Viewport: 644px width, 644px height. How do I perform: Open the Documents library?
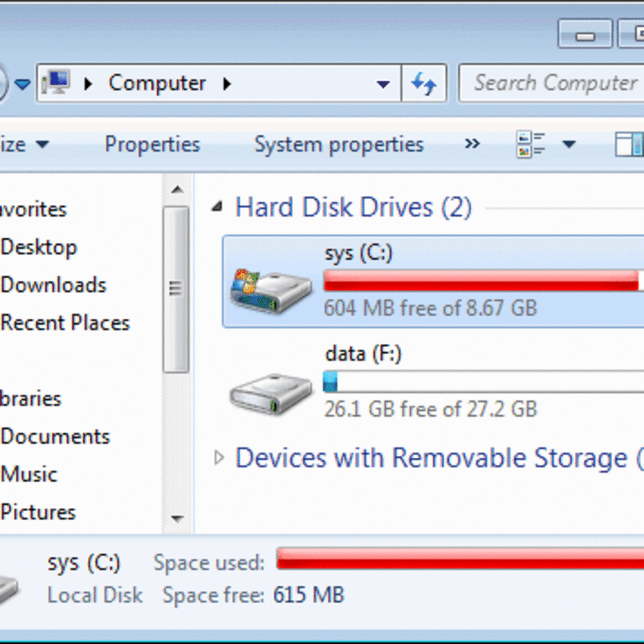(55, 437)
